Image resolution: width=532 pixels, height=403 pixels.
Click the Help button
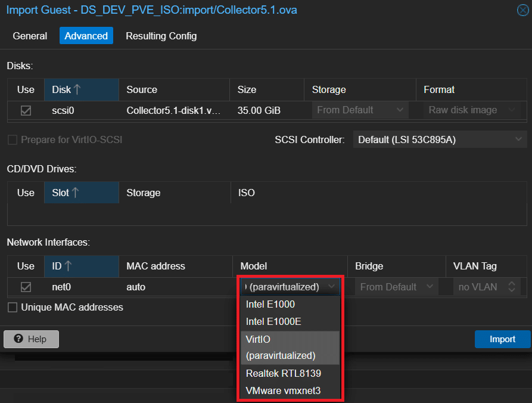[x=32, y=339]
